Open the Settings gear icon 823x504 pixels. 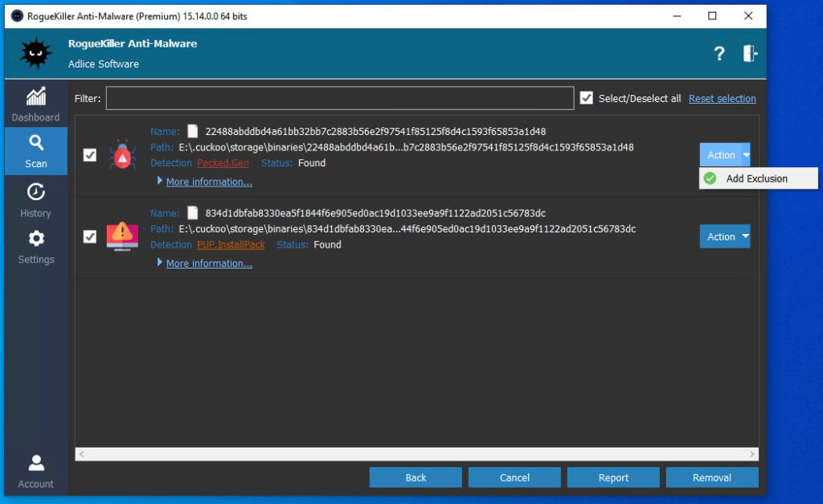(x=35, y=239)
